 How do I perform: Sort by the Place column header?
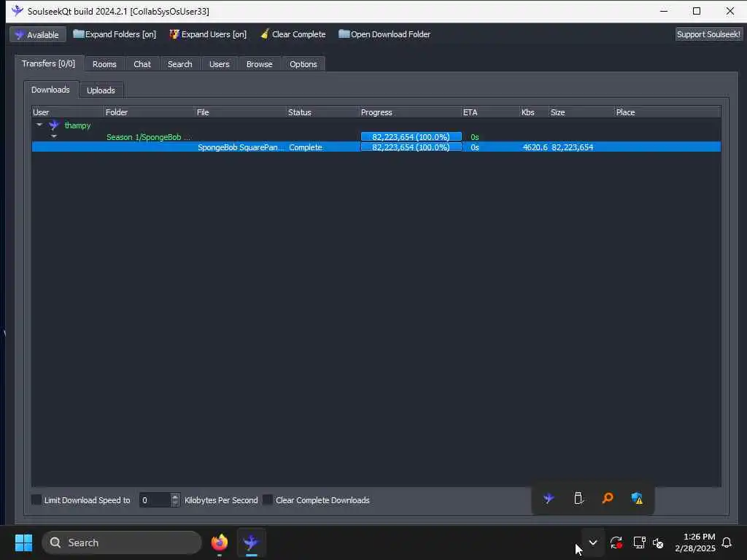click(x=667, y=112)
